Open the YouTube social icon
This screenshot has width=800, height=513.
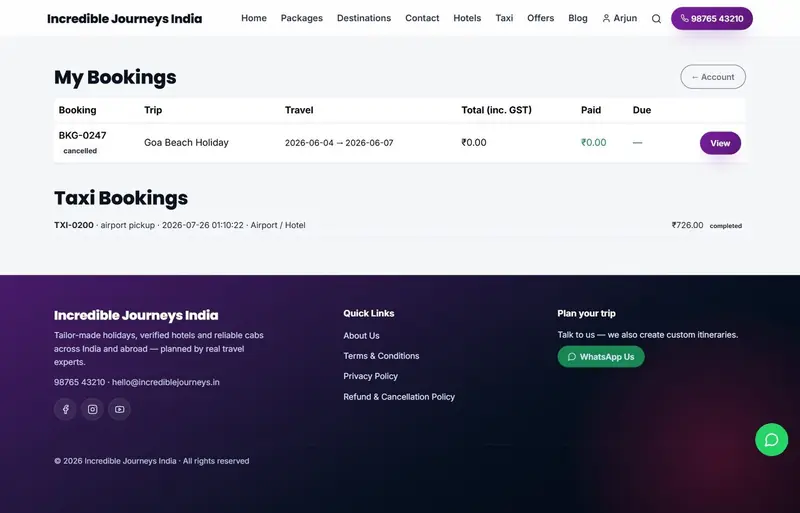point(119,409)
